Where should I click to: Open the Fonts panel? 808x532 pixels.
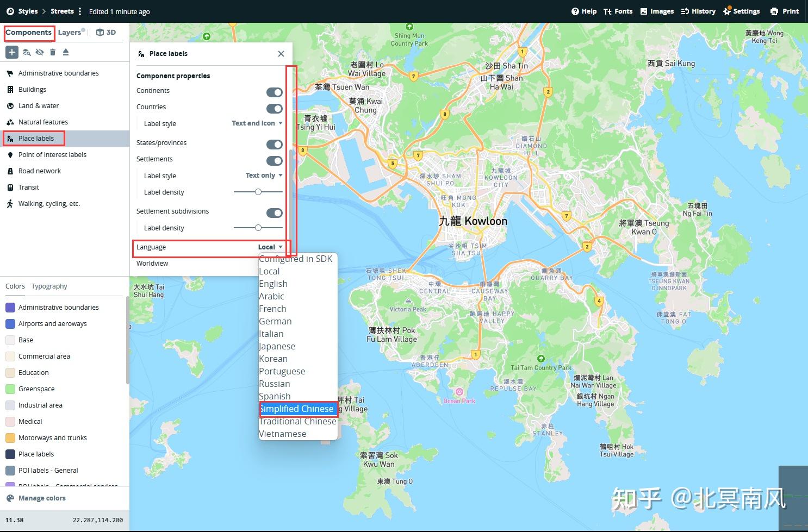618,11
